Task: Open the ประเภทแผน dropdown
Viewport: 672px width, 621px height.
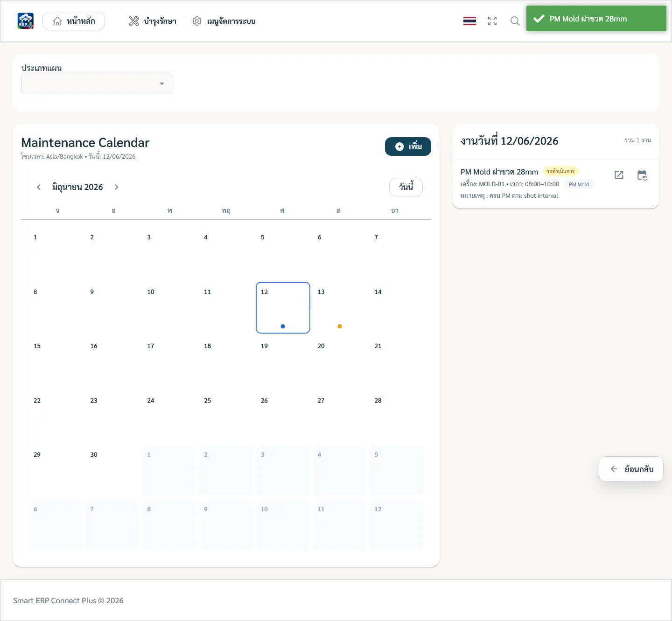Action: 97,84
